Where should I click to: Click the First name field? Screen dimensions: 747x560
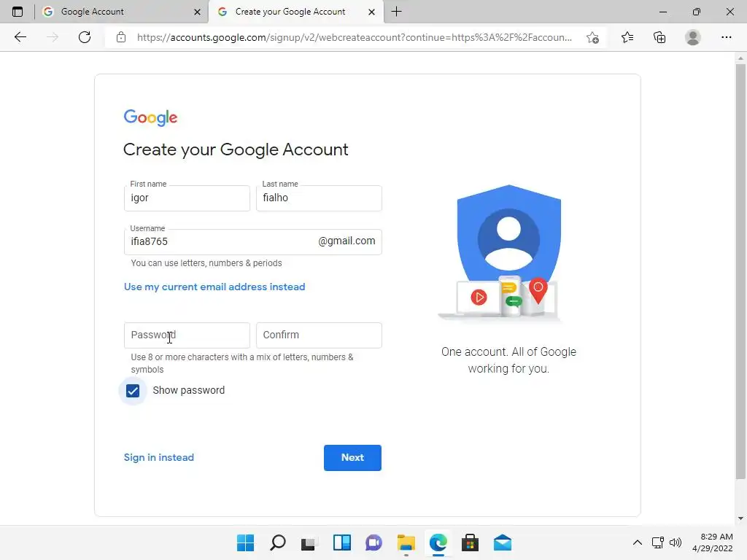(x=187, y=198)
